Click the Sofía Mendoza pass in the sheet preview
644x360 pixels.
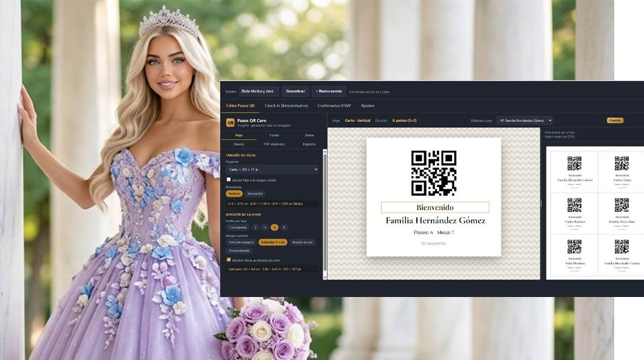[575, 255]
